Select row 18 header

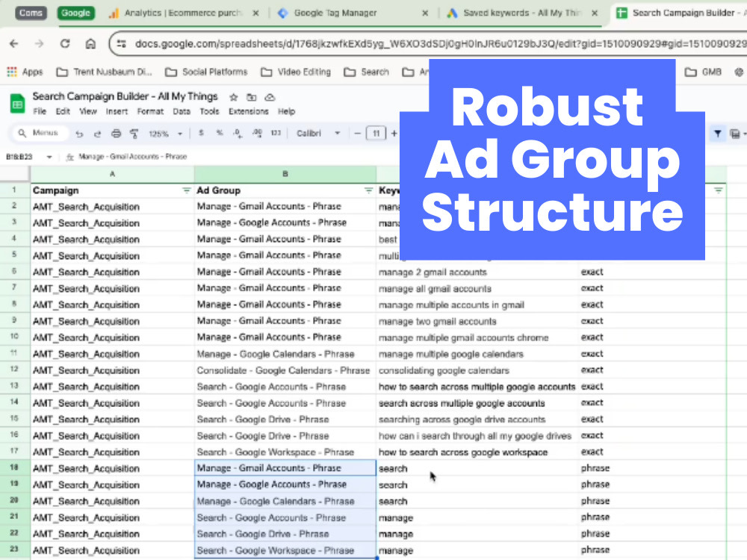pyautogui.click(x=14, y=468)
